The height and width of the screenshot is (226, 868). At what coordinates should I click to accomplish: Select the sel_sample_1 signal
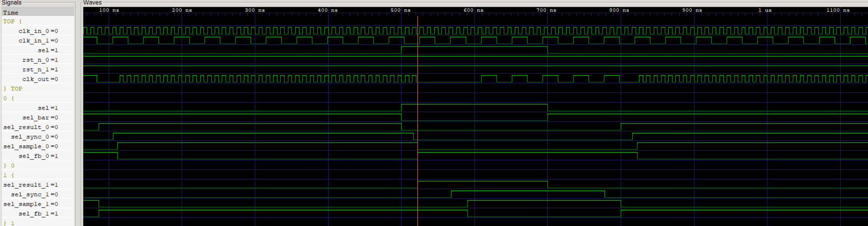click(31, 204)
